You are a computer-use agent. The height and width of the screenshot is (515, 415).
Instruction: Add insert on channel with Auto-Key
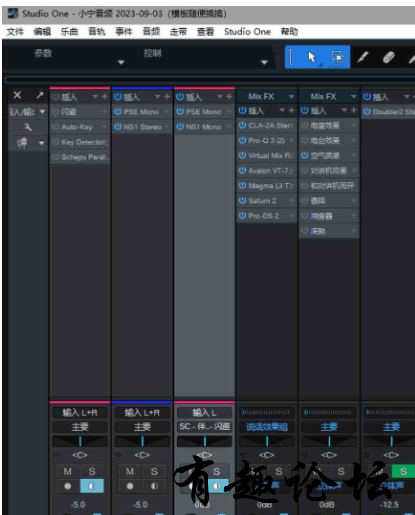tap(104, 97)
